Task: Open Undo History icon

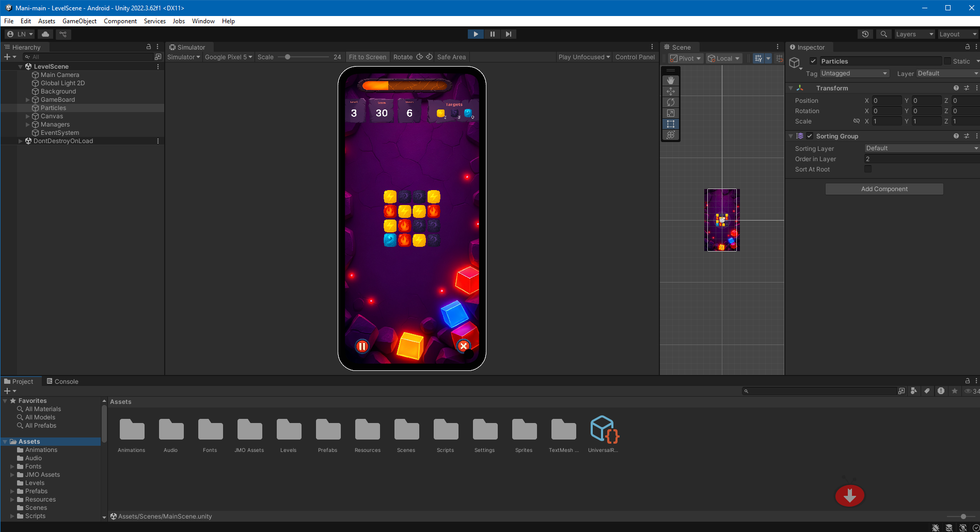Action: 865,34
